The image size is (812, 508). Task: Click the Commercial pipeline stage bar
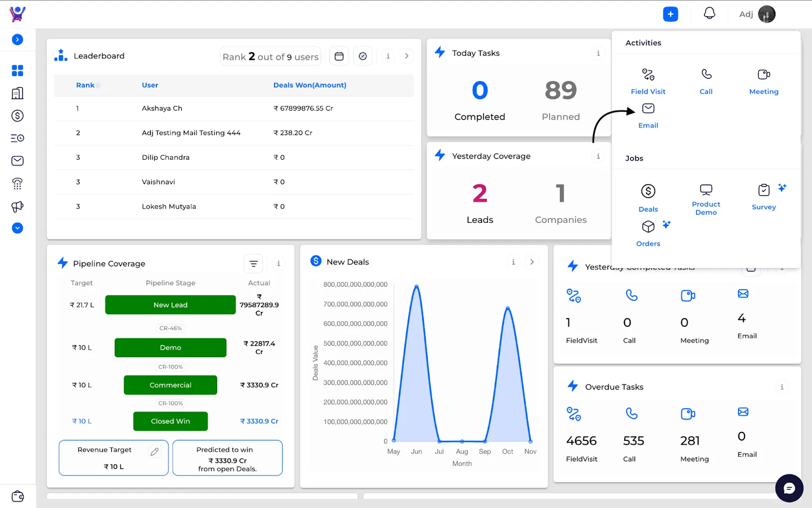[x=171, y=385]
